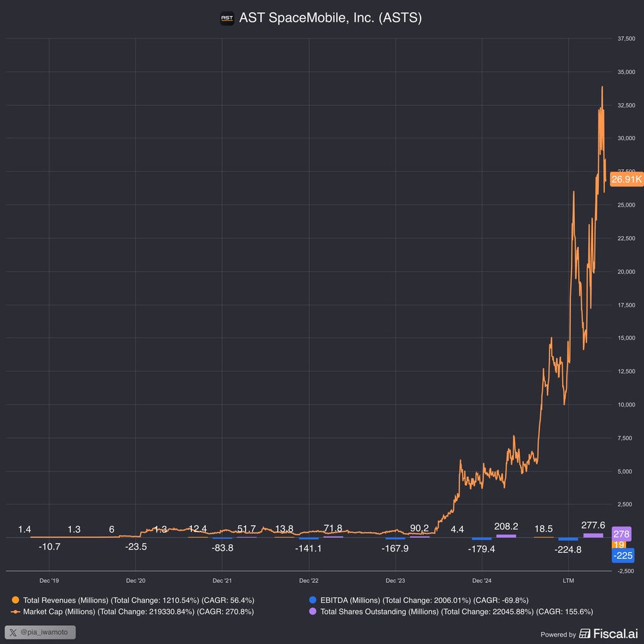This screenshot has width=644, height=644.
Task: Click the Fiscal.ai logo icon
Action: tap(585, 634)
